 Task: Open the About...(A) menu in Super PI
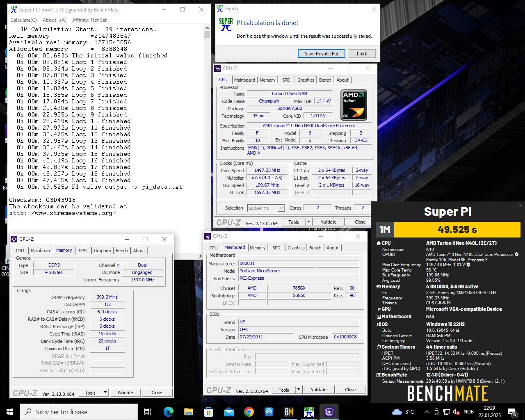55,20
